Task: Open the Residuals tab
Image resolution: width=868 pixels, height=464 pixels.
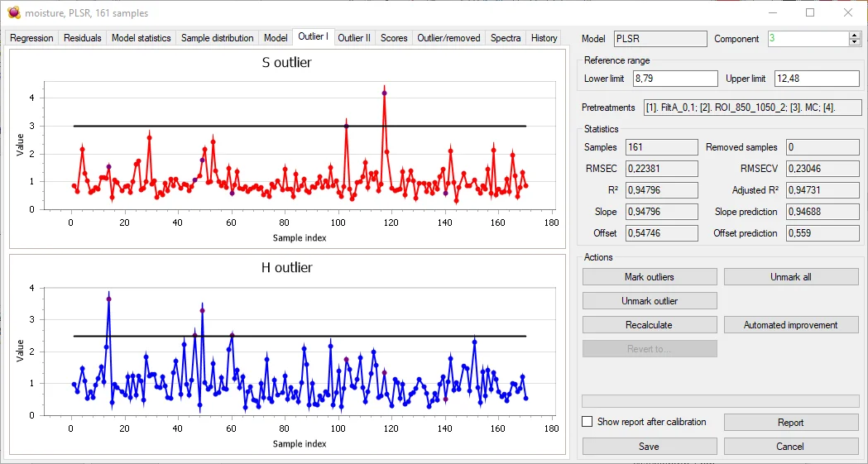Action: coord(83,38)
